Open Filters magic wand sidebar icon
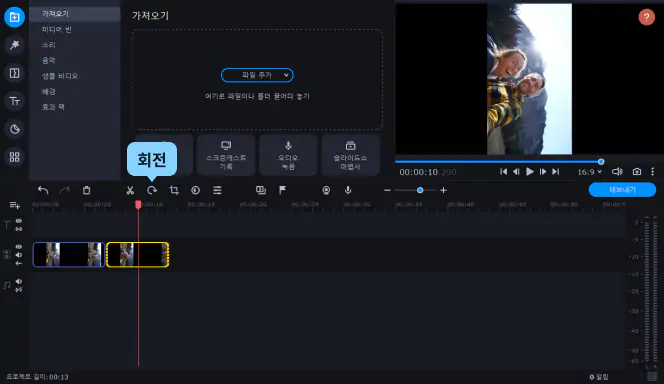This screenshot has height=384, width=664. pos(14,44)
